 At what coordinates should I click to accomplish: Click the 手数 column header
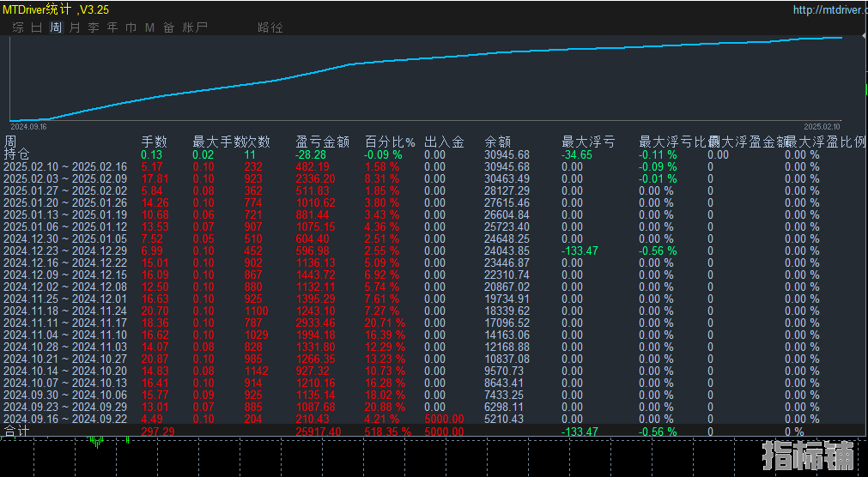[155, 142]
